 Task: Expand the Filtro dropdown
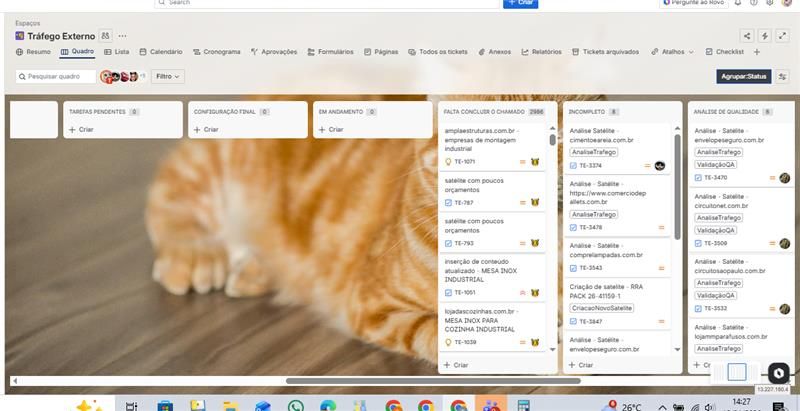click(x=168, y=76)
